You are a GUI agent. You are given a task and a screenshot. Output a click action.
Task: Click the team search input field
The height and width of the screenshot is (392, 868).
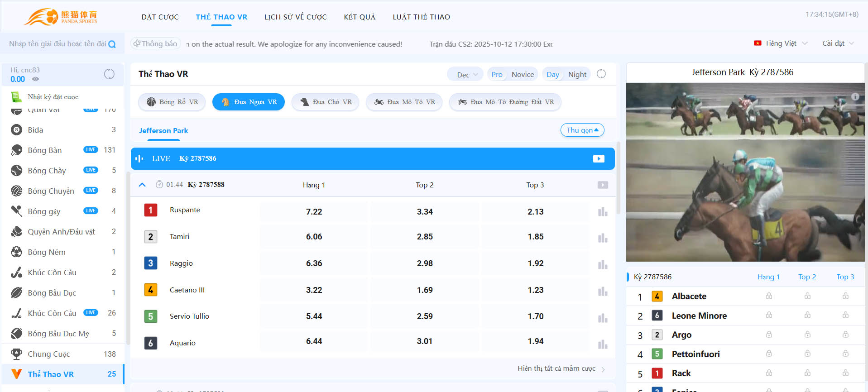57,44
